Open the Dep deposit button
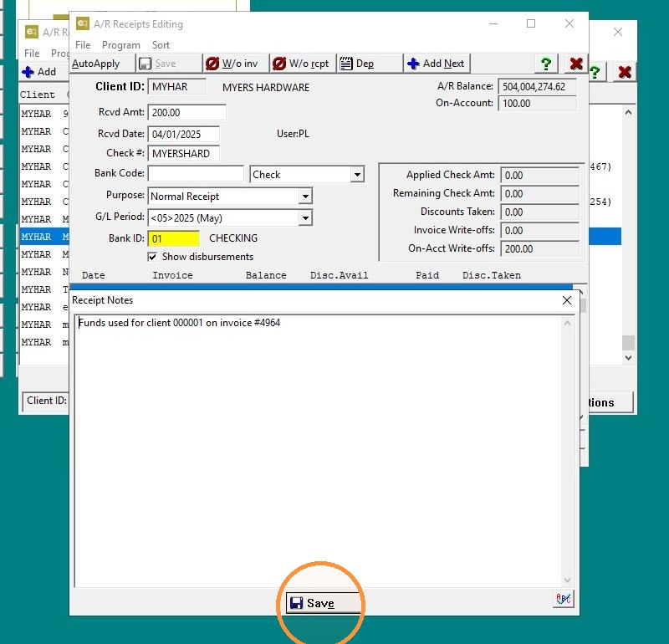 370,64
